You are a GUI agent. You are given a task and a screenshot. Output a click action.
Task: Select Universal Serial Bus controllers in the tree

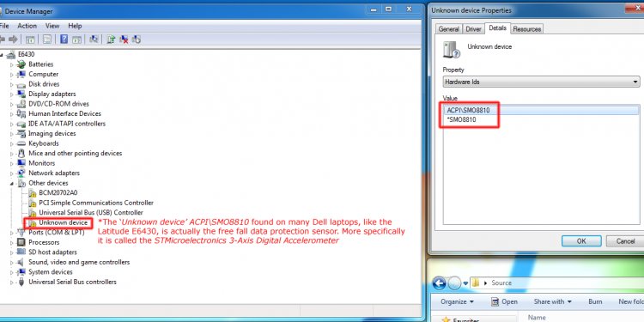point(72,282)
